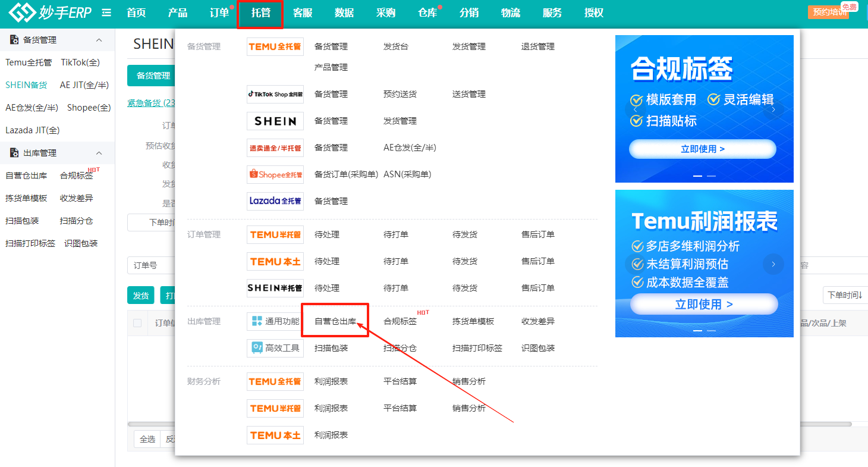Click the horizontal table scrollbar

490,424
